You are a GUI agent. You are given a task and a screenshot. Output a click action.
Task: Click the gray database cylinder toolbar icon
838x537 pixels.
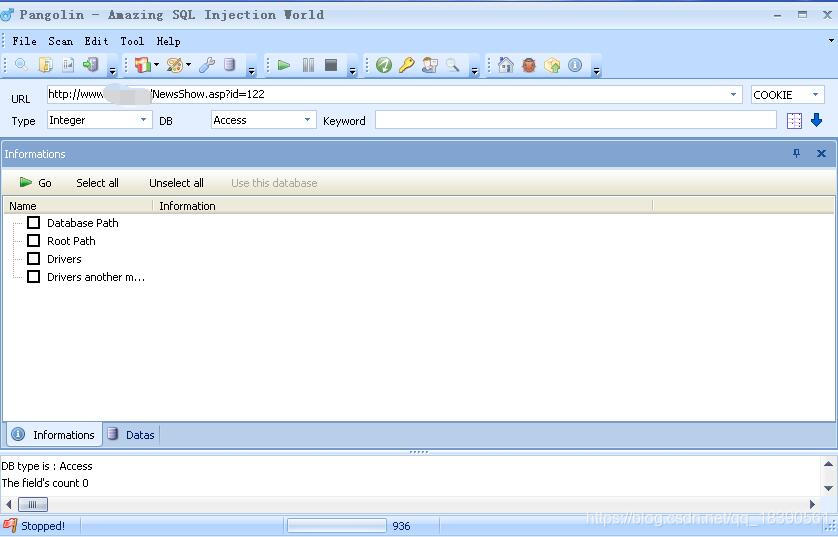230,65
